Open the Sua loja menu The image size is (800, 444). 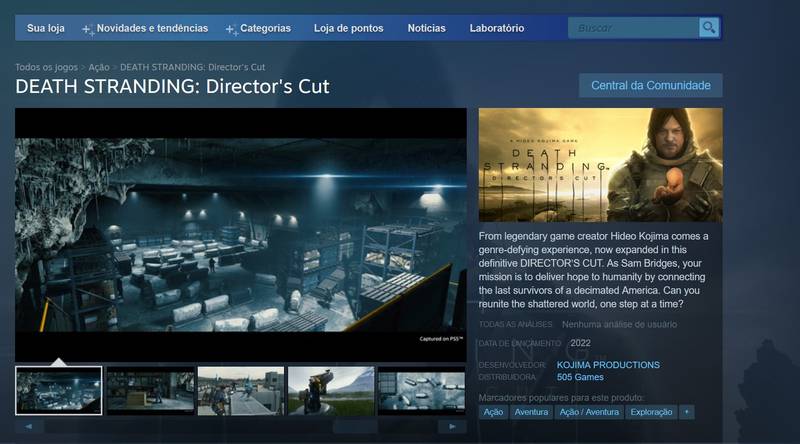coord(46,28)
